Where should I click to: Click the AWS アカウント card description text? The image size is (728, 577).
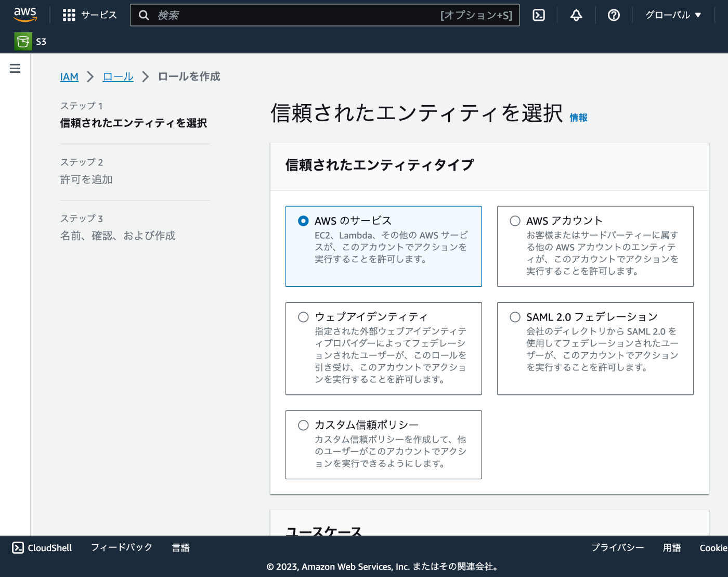[x=603, y=253]
